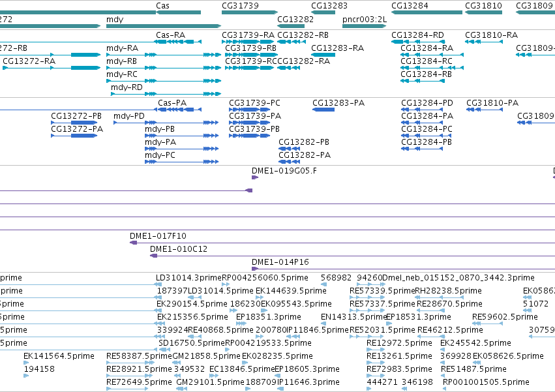Select transcript CG13283-RA
This screenshot has height=392, width=555.
point(337,48)
